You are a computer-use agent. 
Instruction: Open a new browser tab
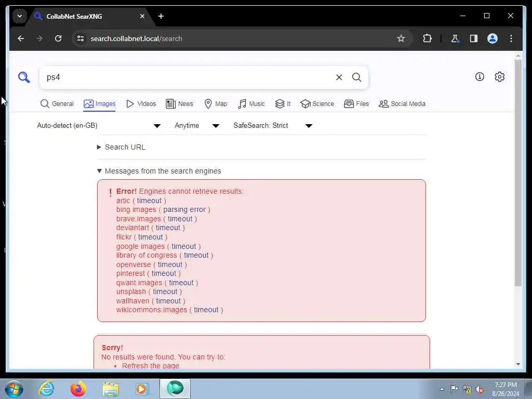point(161,16)
